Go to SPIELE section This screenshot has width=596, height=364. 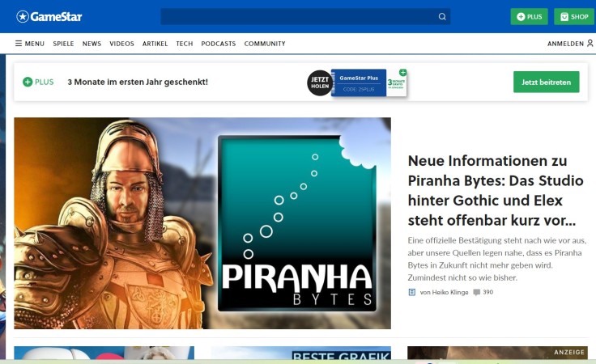[x=63, y=44]
